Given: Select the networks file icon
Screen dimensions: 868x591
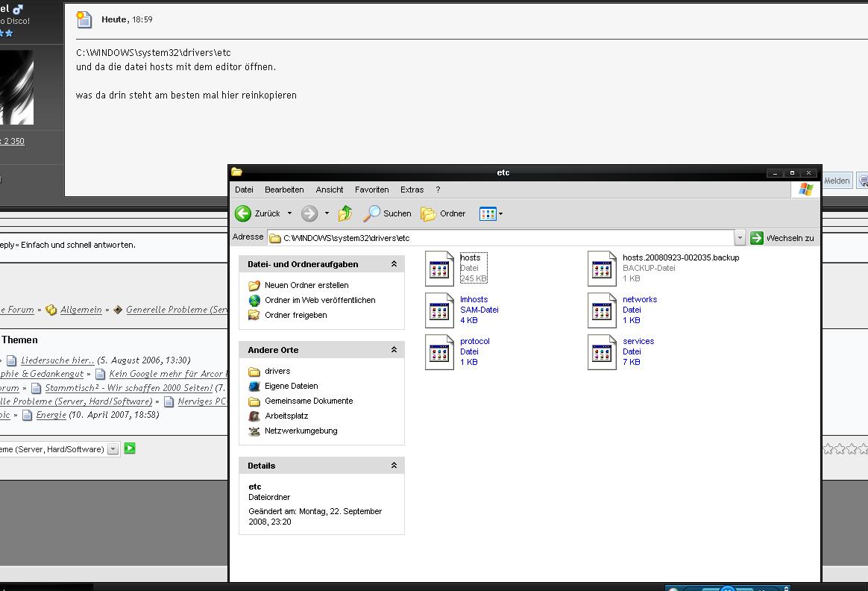Looking at the screenshot, I should [x=603, y=310].
